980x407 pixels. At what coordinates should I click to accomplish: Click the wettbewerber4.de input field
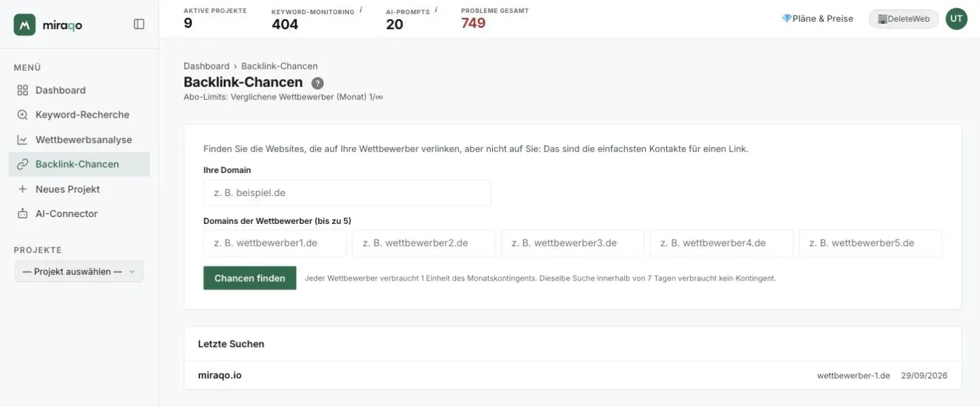(x=721, y=243)
